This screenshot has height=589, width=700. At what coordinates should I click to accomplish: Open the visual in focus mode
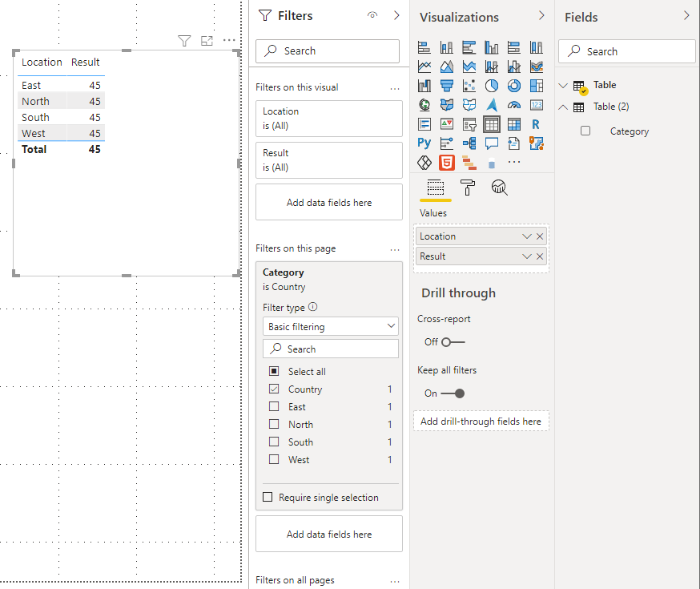pyautogui.click(x=207, y=41)
